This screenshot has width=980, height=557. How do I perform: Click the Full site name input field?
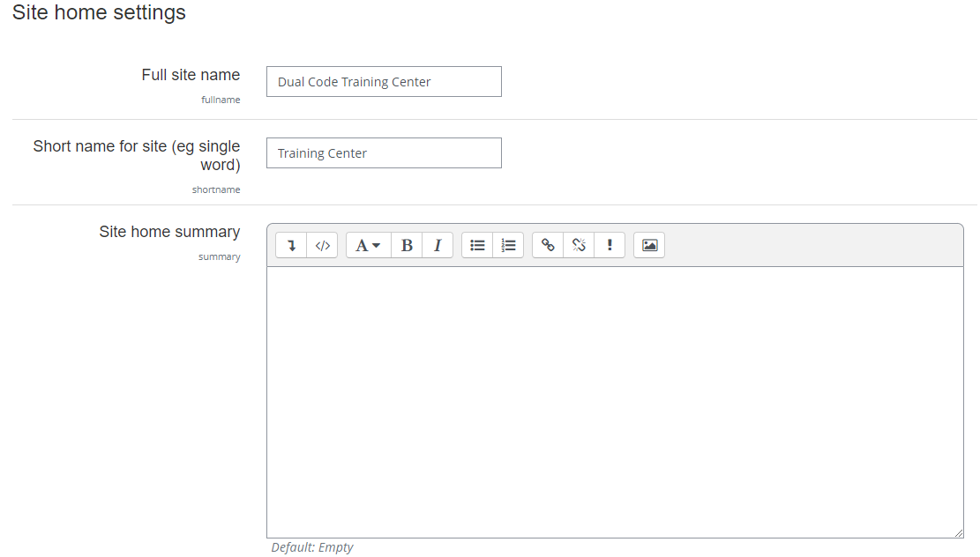384,82
